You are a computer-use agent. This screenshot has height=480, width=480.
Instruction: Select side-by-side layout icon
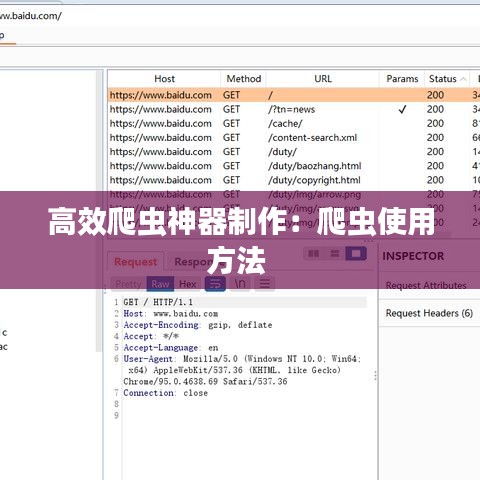313,254
